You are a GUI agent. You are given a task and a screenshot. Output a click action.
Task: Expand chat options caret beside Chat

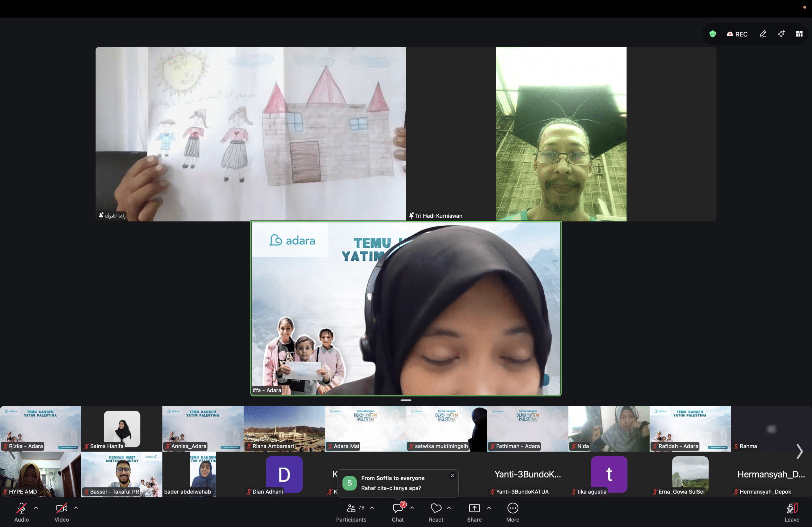point(412,508)
